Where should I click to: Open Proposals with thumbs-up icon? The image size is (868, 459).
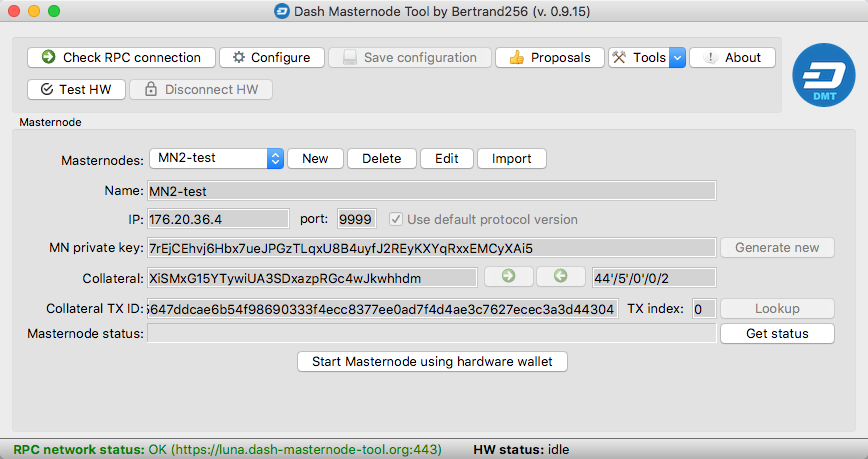pyautogui.click(x=550, y=58)
